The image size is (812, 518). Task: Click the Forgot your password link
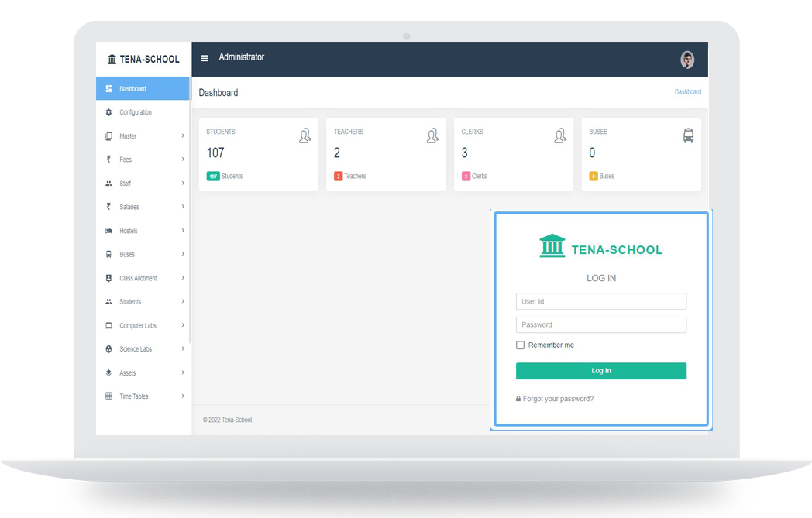558,399
